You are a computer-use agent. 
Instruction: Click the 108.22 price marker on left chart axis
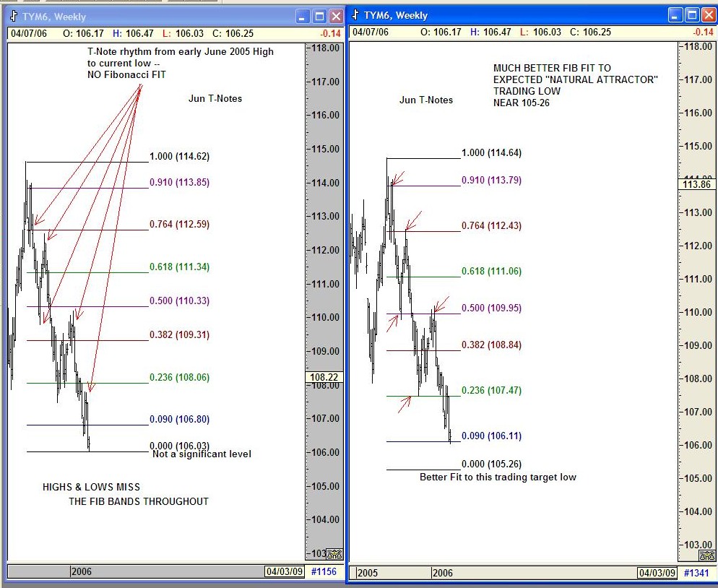coord(324,377)
